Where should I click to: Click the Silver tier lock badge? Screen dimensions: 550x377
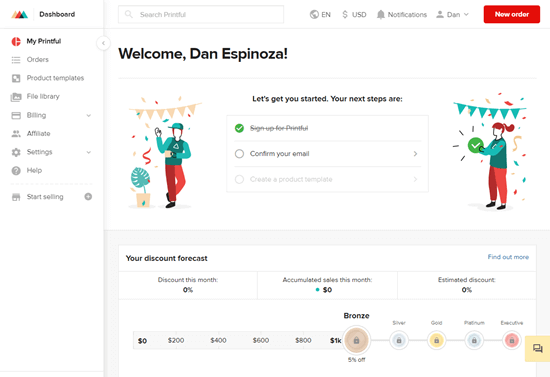pyautogui.click(x=399, y=340)
